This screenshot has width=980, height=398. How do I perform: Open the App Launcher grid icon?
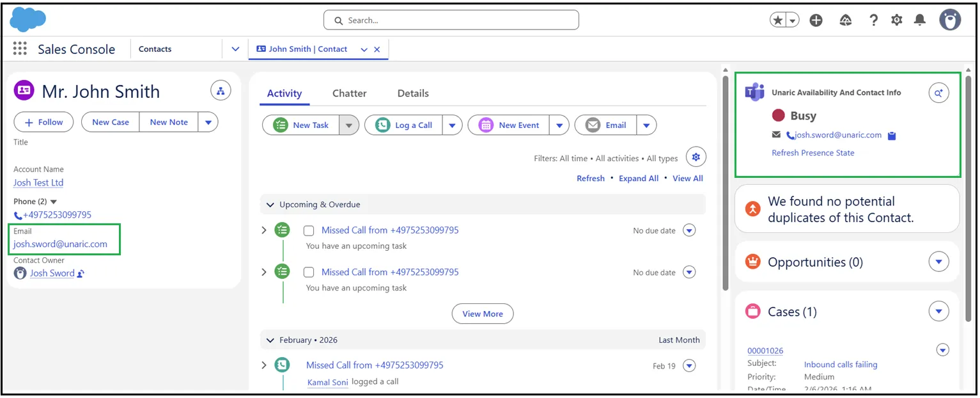tap(20, 49)
